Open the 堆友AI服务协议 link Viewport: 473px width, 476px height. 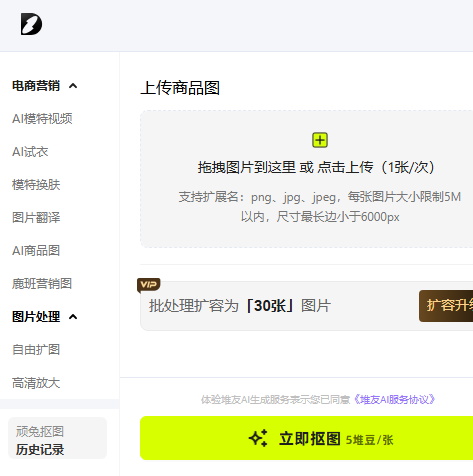(x=394, y=399)
